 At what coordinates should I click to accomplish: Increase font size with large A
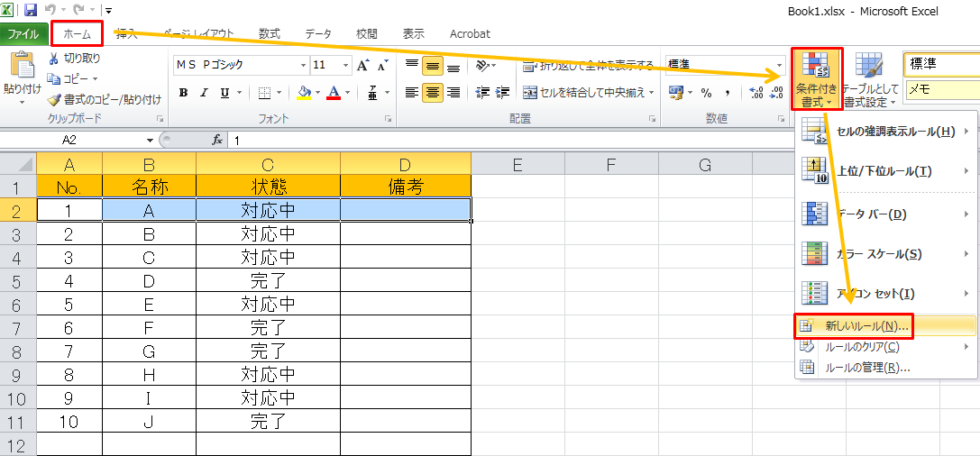362,65
